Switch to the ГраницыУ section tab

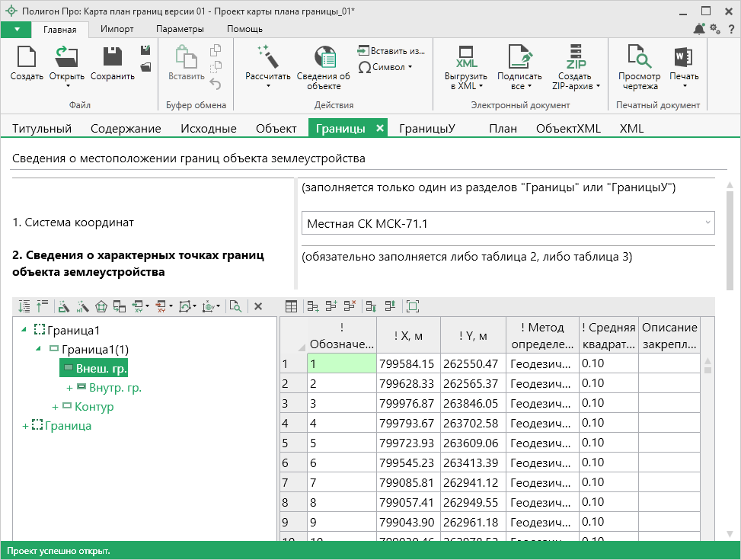(426, 128)
